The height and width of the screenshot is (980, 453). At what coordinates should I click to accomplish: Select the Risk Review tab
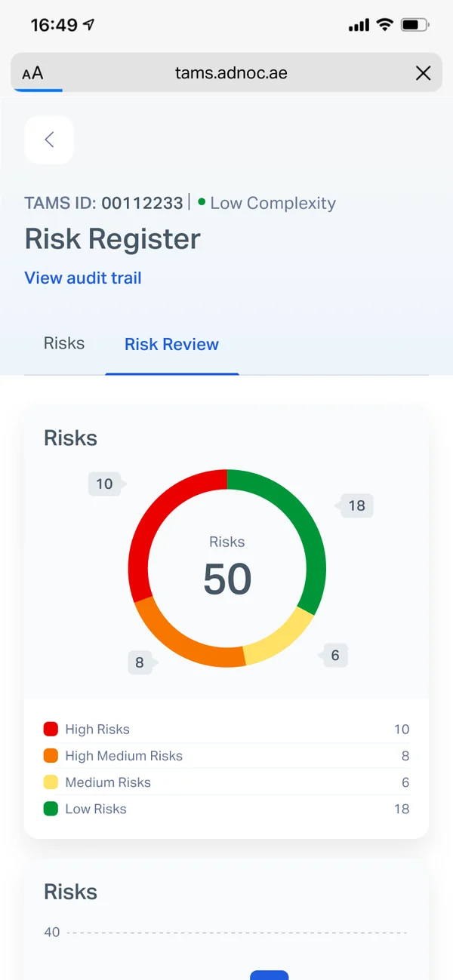tap(171, 344)
